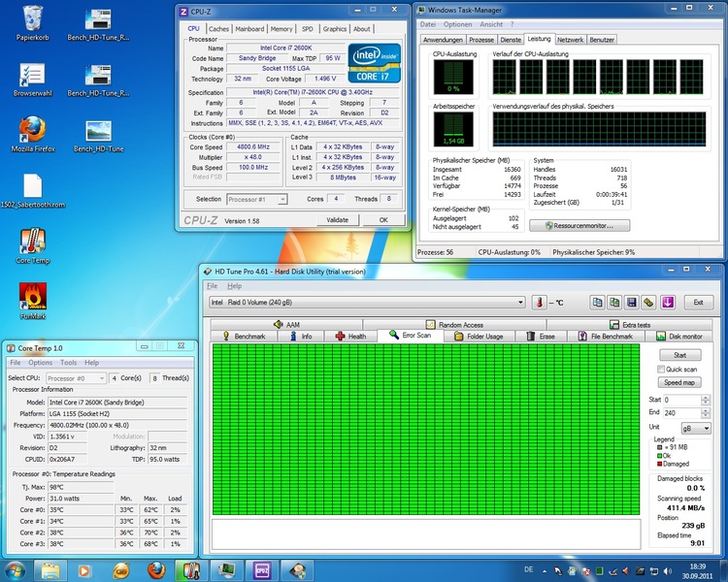Click the CPU-Z taskbar button
The height and width of the screenshot is (582, 728).
[x=262, y=570]
